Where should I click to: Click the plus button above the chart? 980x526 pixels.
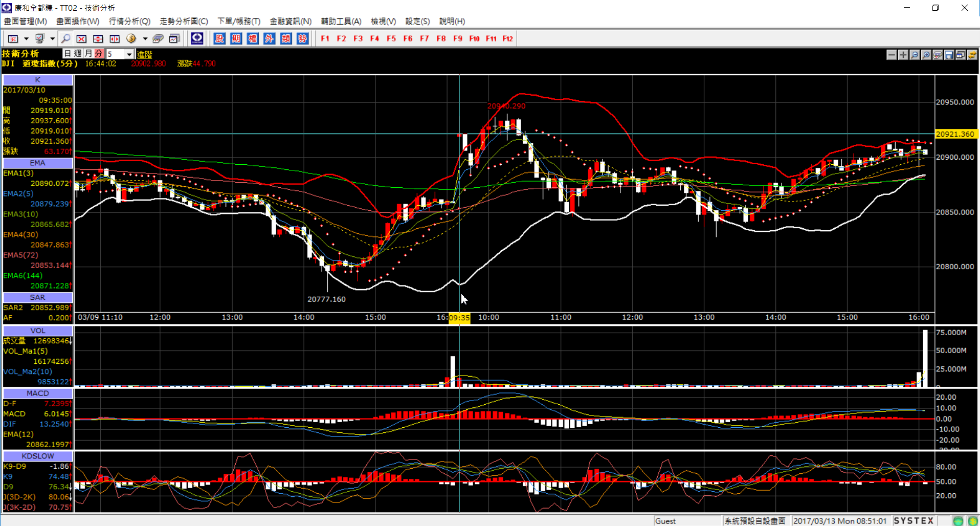(x=903, y=55)
